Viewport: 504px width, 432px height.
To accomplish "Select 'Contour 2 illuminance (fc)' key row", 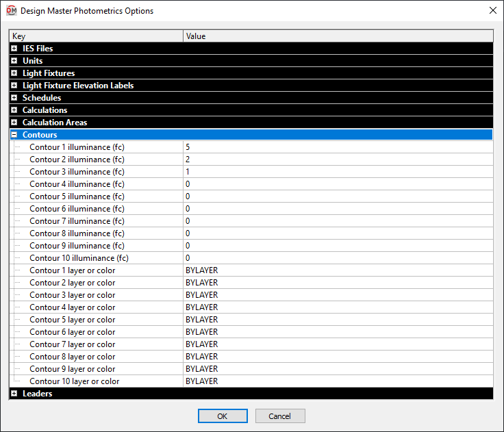I will click(77, 160).
